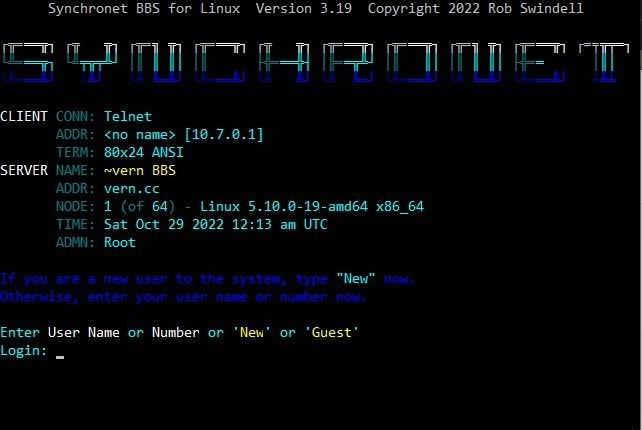Click the TIME: field label
Image resolution: width=642 pixels, height=430 pixels.
click(75, 225)
